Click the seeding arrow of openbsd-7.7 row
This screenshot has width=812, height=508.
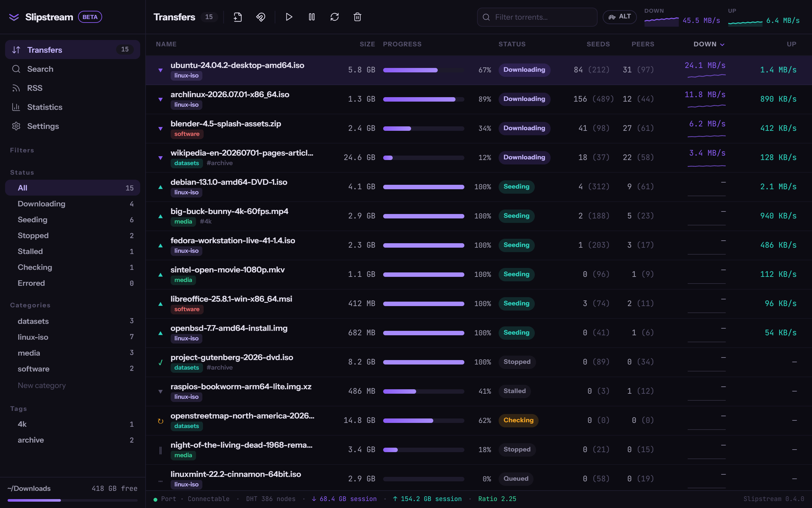[x=160, y=333]
